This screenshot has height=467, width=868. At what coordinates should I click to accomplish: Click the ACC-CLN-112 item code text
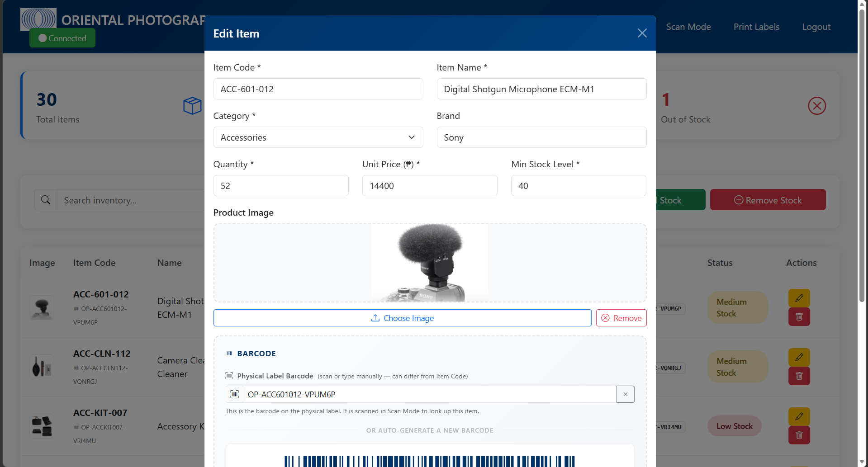click(x=102, y=354)
